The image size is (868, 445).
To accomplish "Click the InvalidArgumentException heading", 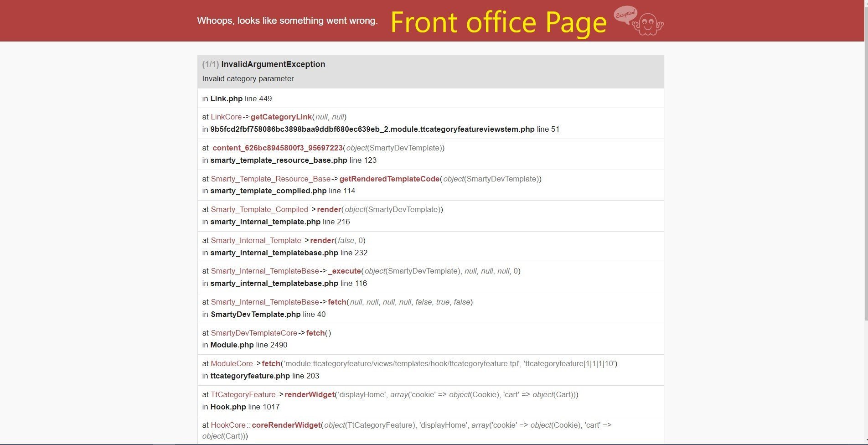I will 273,64.
